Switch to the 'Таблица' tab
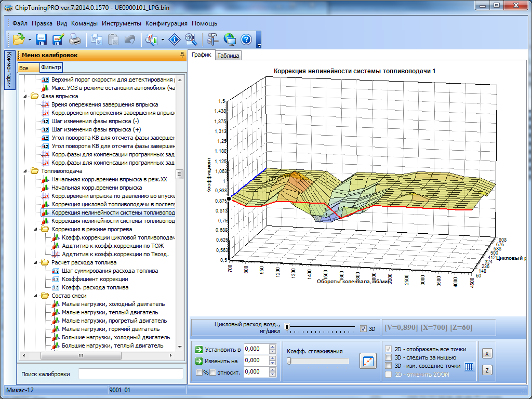The height and width of the screenshot is (399, 532). 228,56
